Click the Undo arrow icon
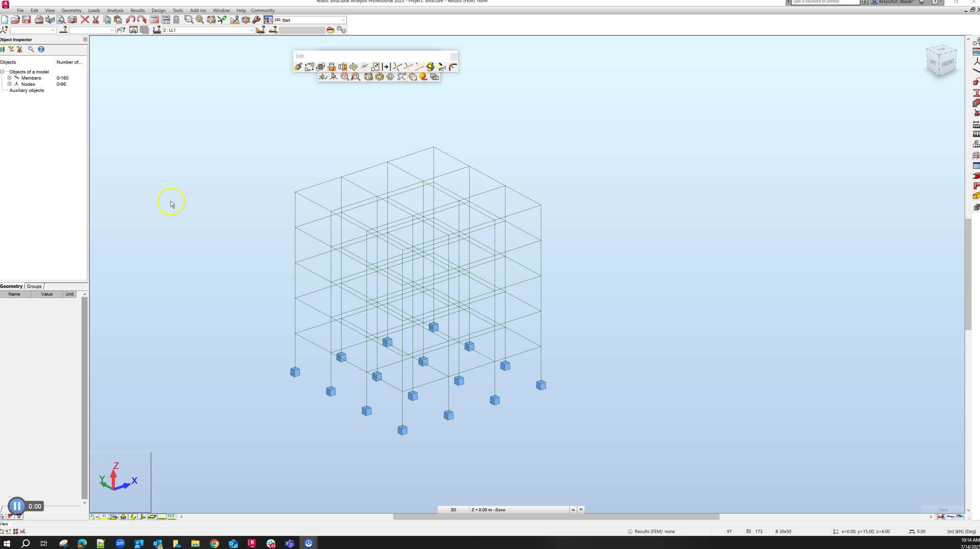This screenshot has height=549, width=980. click(130, 20)
